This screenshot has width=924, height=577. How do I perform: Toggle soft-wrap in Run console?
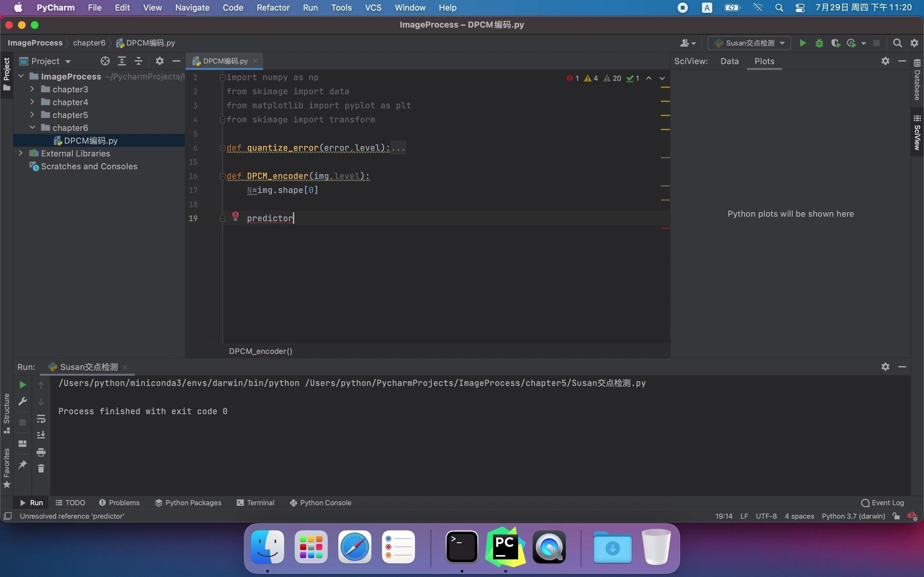click(41, 419)
